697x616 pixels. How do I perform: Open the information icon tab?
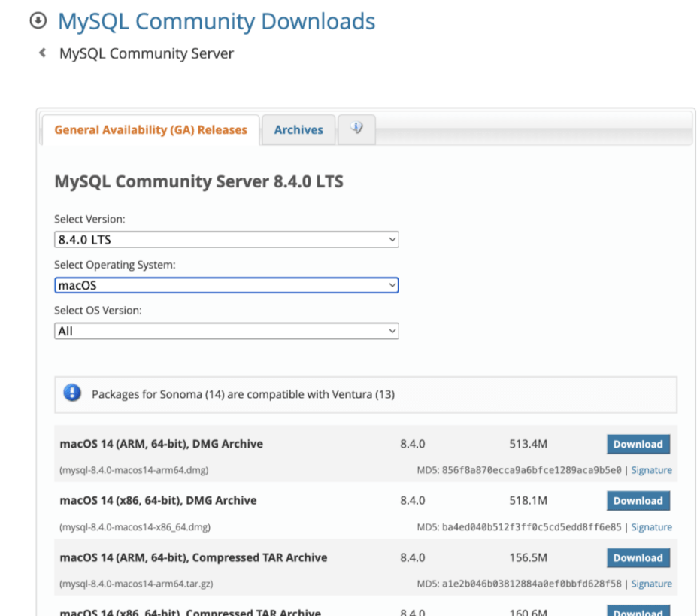coord(356,129)
